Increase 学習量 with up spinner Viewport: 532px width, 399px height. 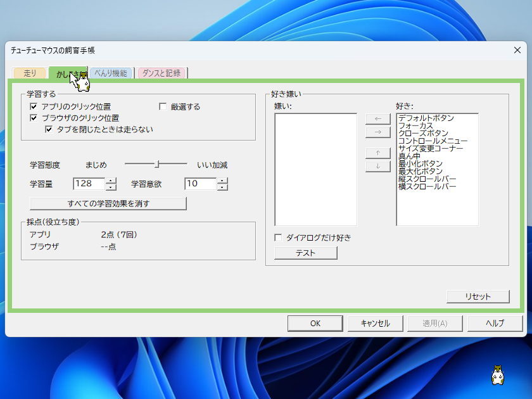click(x=111, y=180)
